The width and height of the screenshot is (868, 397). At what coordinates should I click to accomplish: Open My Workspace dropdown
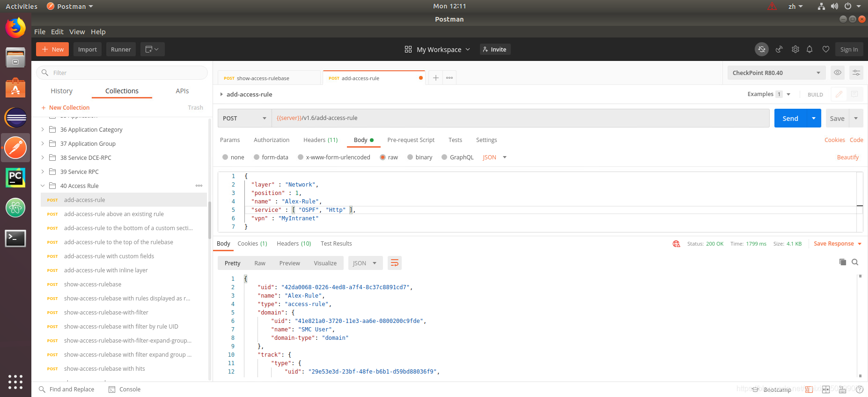point(438,49)
